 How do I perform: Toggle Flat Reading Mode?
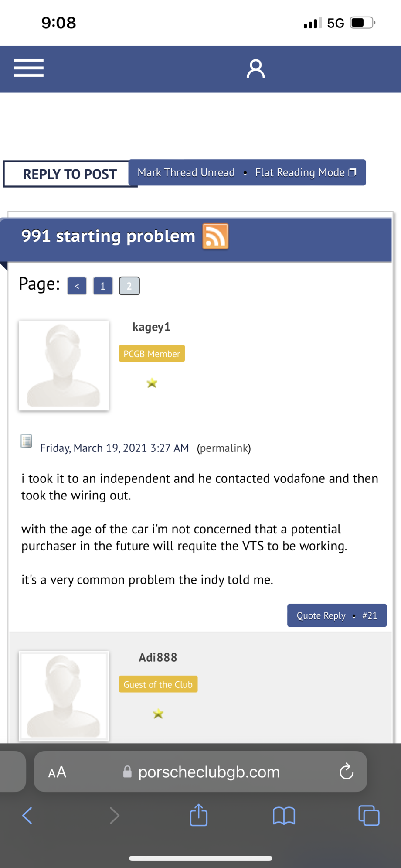pos(305,173)
